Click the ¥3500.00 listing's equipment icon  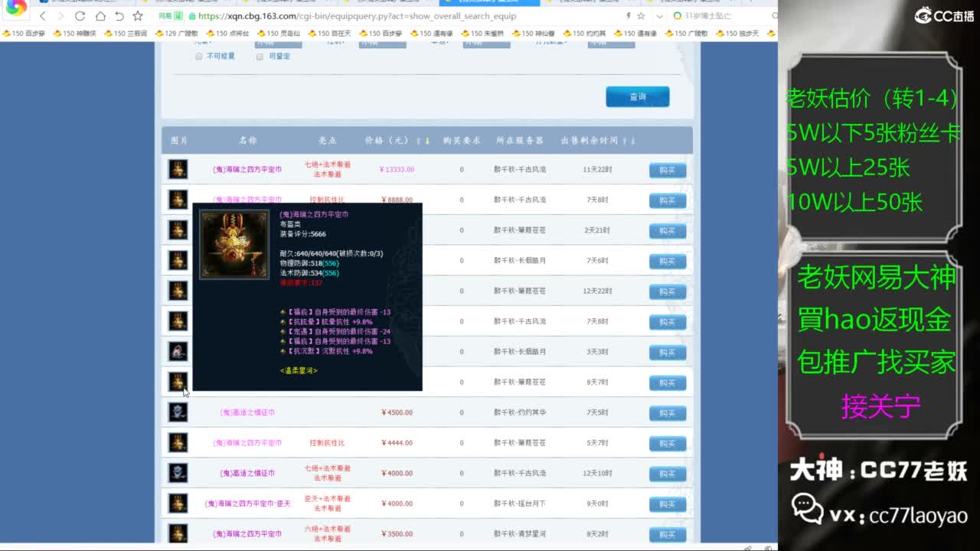click(x=178, y=533)
